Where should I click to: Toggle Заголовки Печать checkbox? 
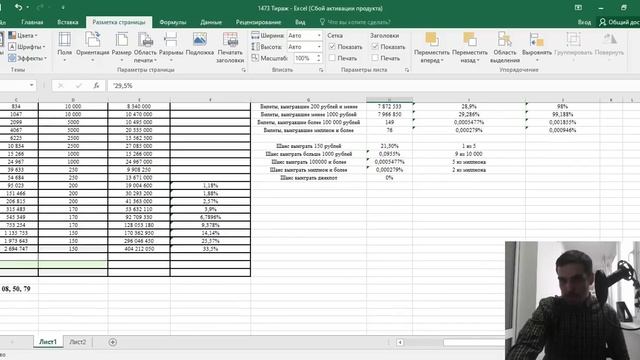[375, 58]
